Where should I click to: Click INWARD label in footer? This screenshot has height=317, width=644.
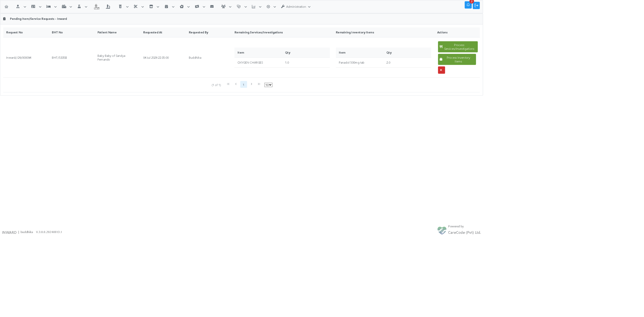(9, 232)
